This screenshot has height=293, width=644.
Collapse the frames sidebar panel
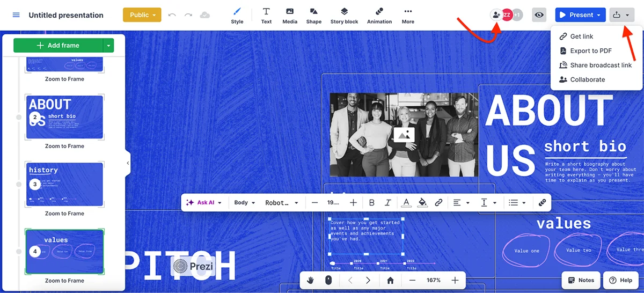click(x=128, y=163)
